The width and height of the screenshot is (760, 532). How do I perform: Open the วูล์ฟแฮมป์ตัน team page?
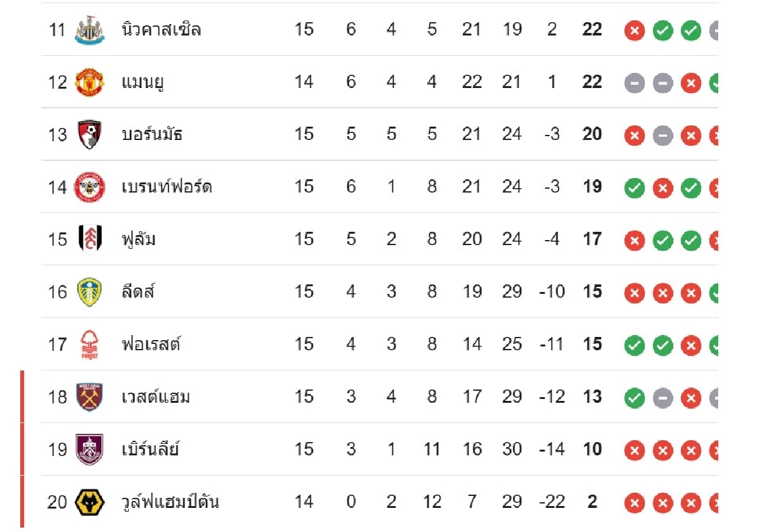[170, 502]
